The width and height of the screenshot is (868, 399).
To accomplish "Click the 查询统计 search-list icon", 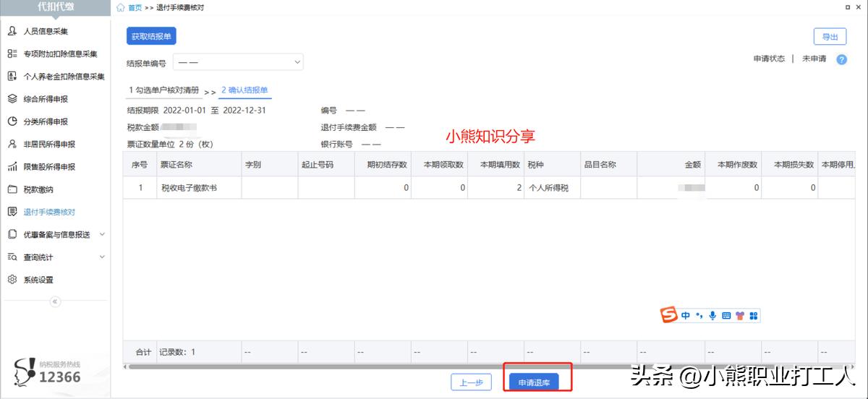I will click(12, 257).
